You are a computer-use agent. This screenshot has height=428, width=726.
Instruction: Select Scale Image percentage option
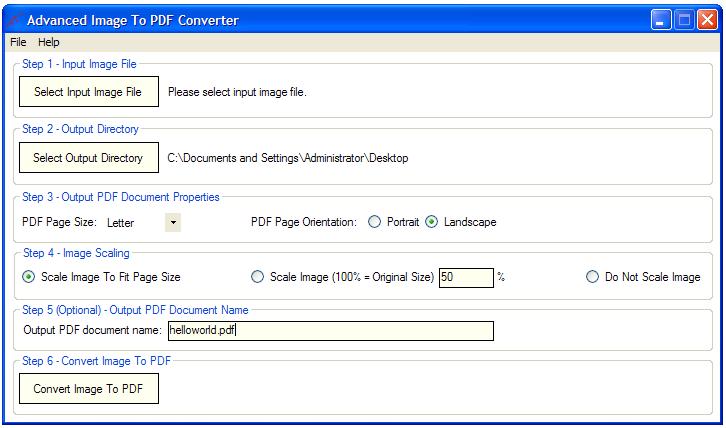(257, 277)
